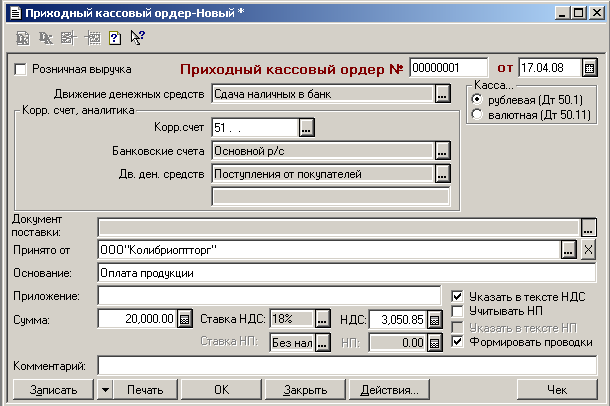Click the Корр.счет field showing 51

(255, 128)
